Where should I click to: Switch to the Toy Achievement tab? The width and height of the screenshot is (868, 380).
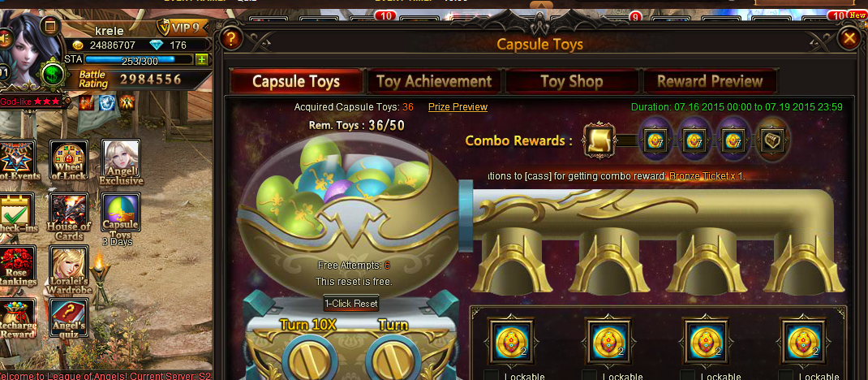tap(435, 81)
